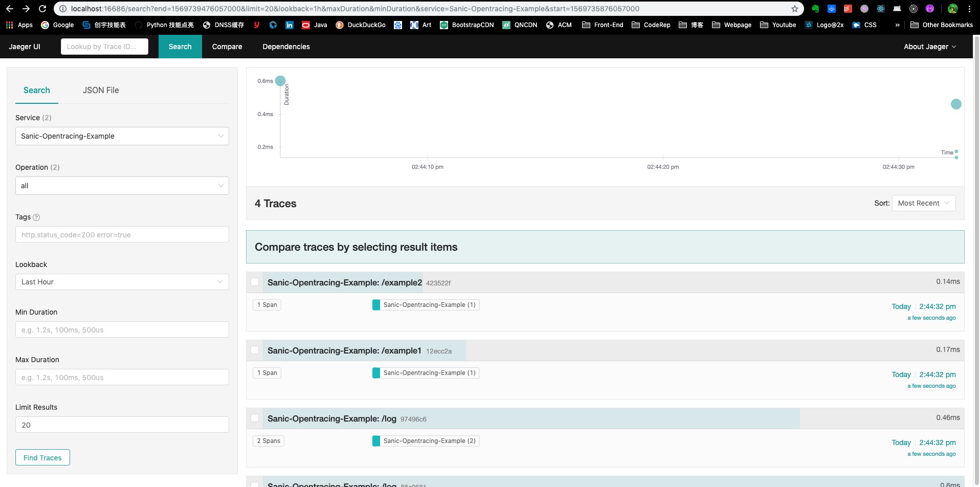
Task: Focus the Lookup by Trace ID field
Action: [104, 47]
